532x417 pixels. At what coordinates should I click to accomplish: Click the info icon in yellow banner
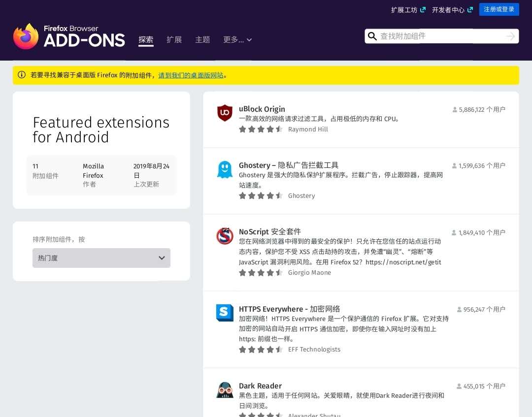(x=21, y=75)
